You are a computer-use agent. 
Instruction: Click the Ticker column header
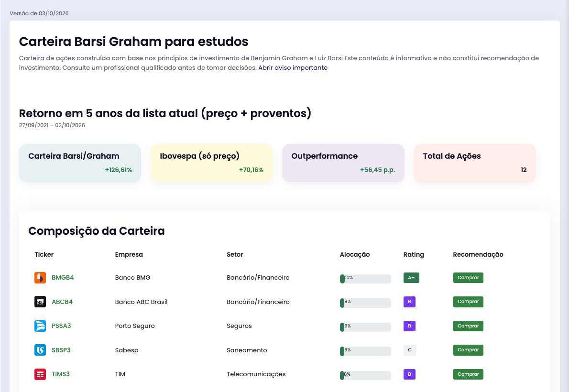point(44,254)
